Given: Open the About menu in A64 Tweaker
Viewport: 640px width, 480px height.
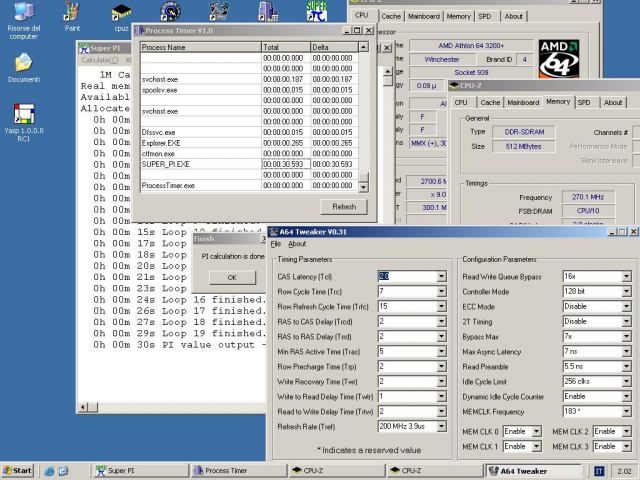Looking at the screenshot, I should 297,244.
